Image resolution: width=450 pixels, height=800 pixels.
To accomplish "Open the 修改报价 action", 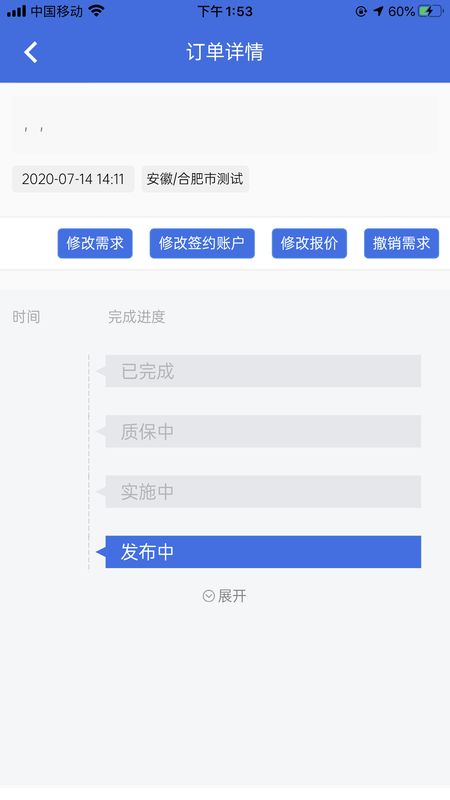I will (309, 243).
